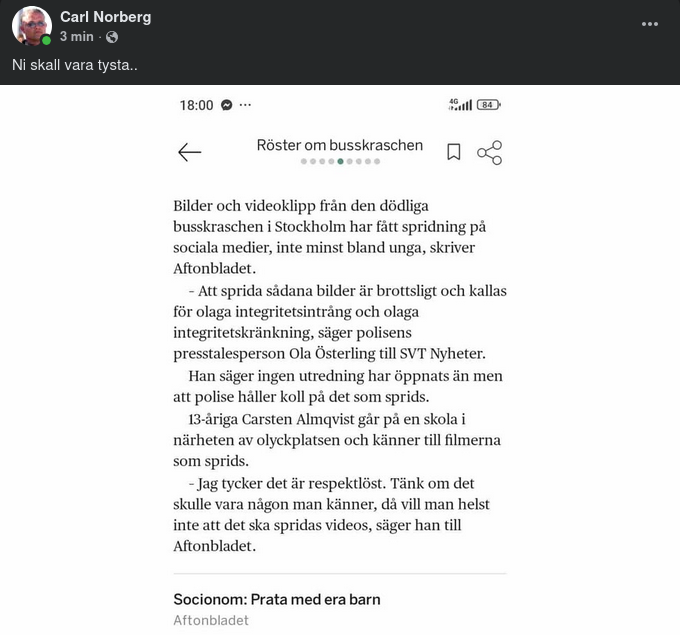The width and height of the screenshot is (680, 635).
Task: Click the battery indicator showing 84
Action: click(x=488, y=105)
